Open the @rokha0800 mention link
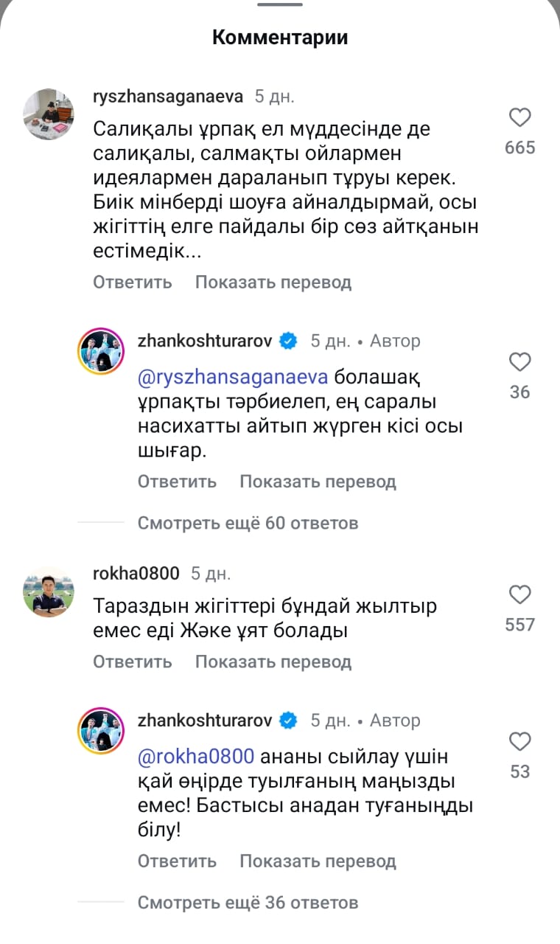Screen dimensions: 560x944 pyautogui.click(x=196, y=757)
